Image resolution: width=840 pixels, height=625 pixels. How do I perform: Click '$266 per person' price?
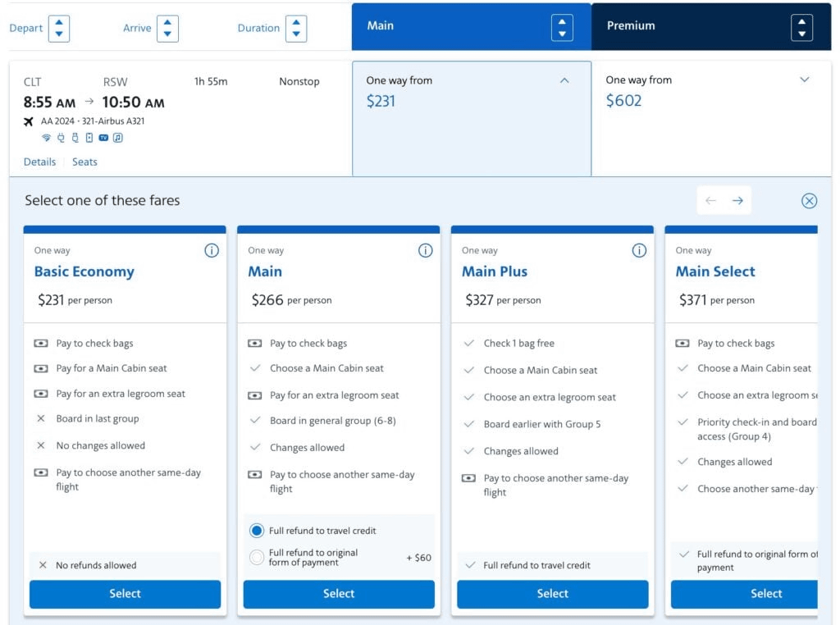[x=291, y=300]
